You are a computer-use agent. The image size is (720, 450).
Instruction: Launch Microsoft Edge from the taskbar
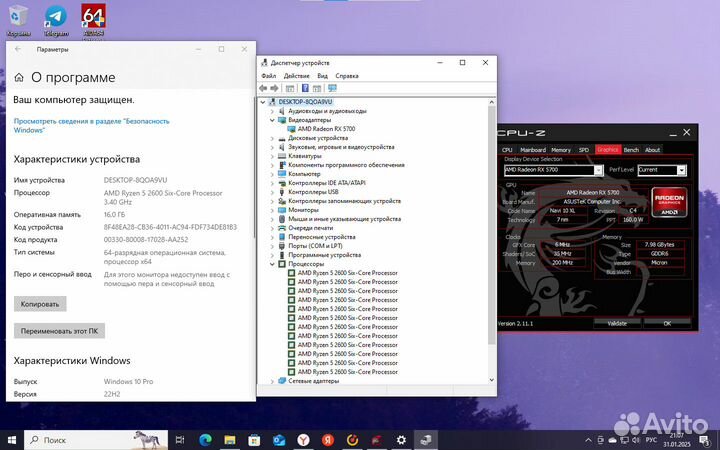(205, 440)
